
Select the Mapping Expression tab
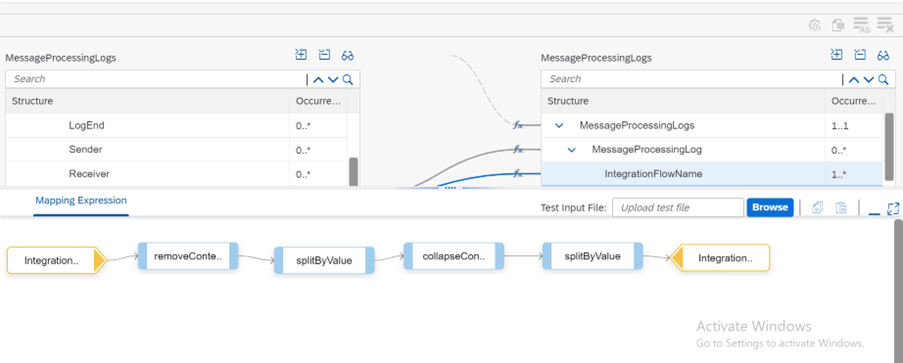(x=81, y=201)
